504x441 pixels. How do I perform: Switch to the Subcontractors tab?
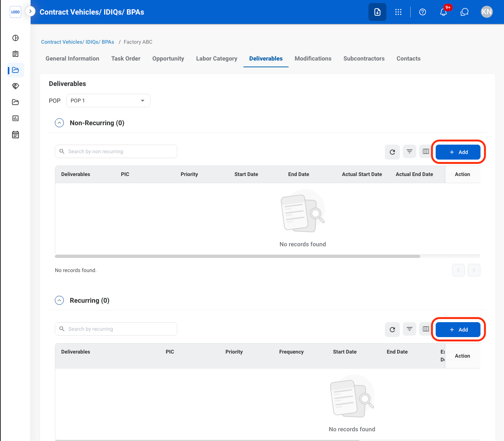pyautogui.click(x=364, y=59)
